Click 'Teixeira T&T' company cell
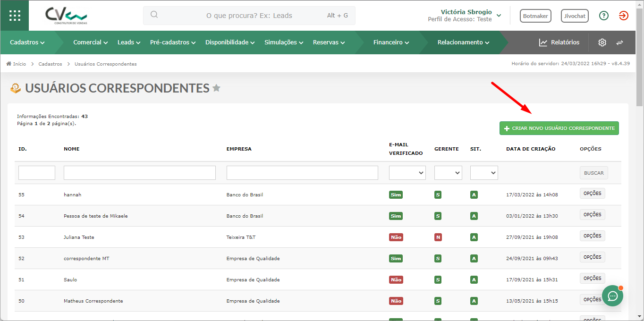Image resolution: width=644 pixels, height=321 pixels. click(x=241, y=237)
